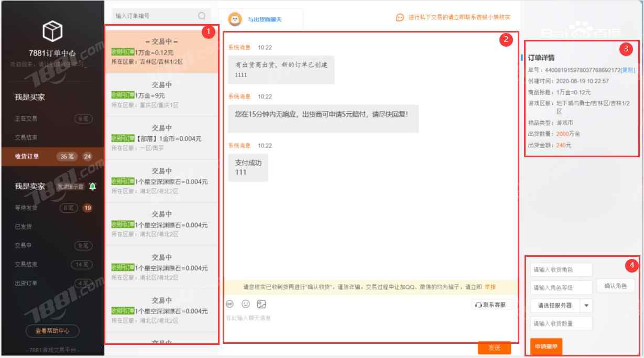Open the emoji smiley picker
This screenshot has width=644, height=358.
tap(245, 304)
